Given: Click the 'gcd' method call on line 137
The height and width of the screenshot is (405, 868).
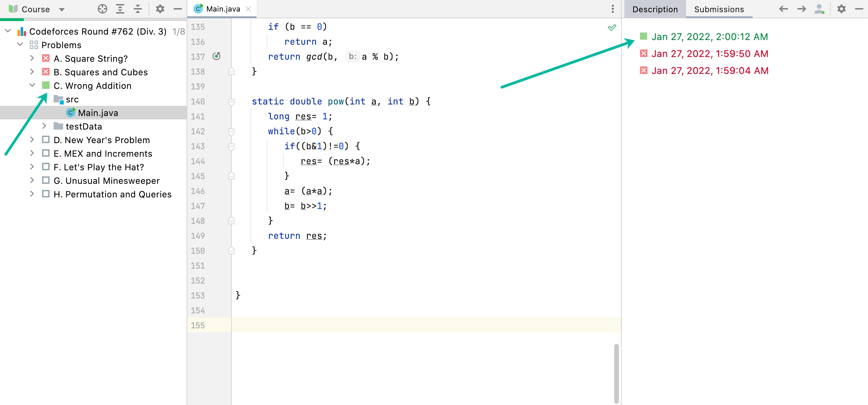Looking at the screenshot, I should pyautogui.click(x=314, y=57).
